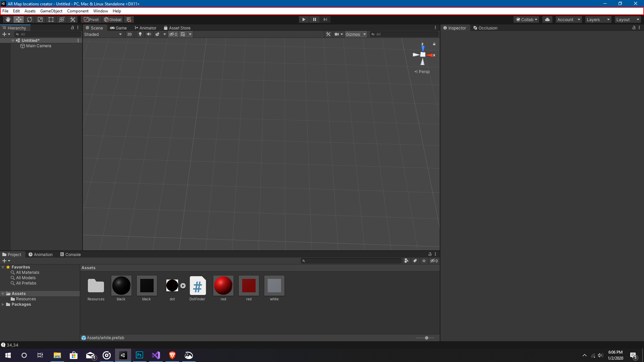Toggle hidden packages counter in Project
The width and height of the screenshot is (644, 362).
click(x=434, y=261)
